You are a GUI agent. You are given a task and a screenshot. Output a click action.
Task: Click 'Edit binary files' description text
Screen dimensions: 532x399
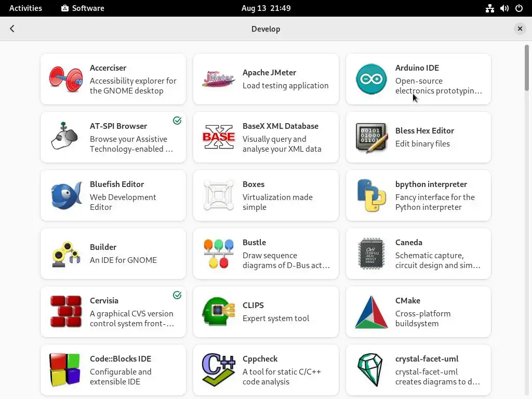[422, 143]
